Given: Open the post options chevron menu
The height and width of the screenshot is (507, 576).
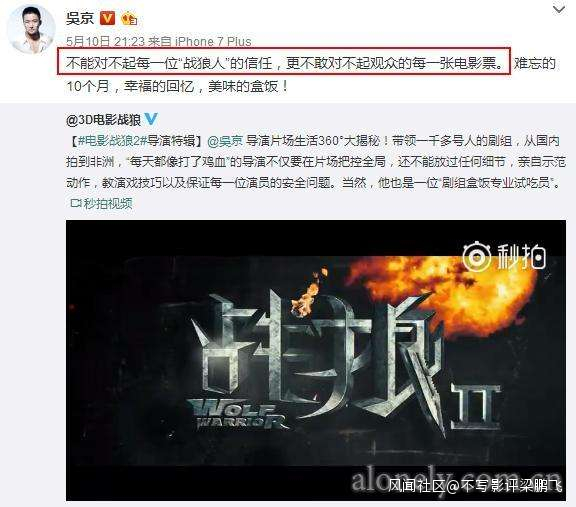Looking at the screenshot, I should pyautogui.click(x=559, y=10).
